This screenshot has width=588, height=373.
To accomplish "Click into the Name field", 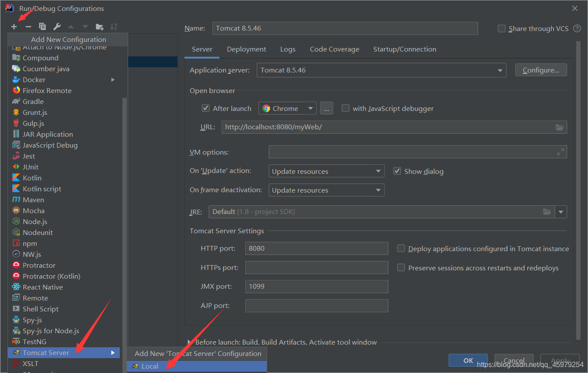I will tap(345, 28).
